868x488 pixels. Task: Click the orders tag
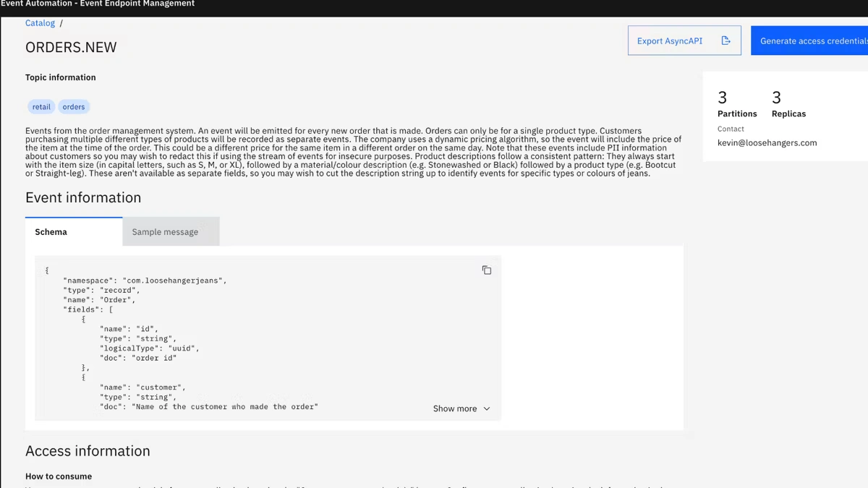pos(74,107)
